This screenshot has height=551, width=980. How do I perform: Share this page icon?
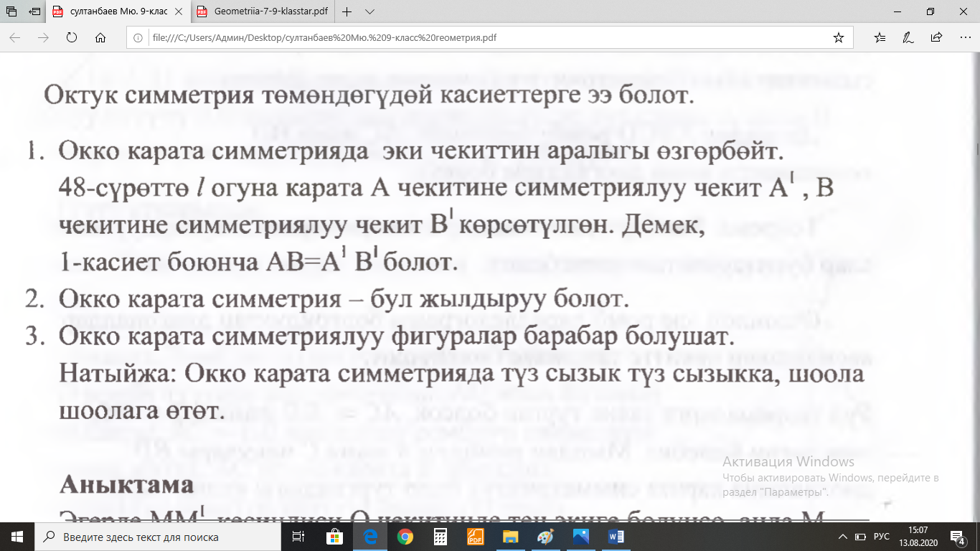pos(936,38)
